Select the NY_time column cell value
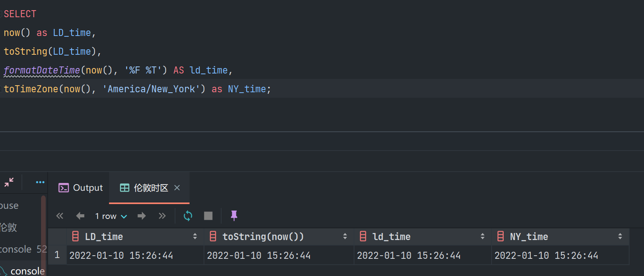644x276 pixels. (560, 255)
